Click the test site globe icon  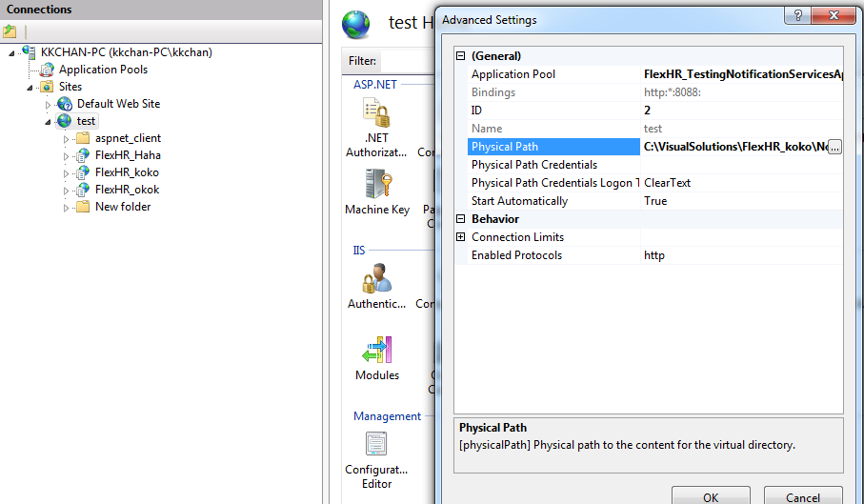pyautogui.click(x=65, y=121)
